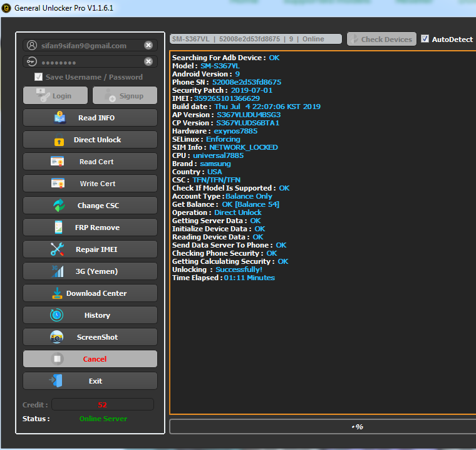Click the Exit button
This screenshot has height=450, width=476.
coord(90,381)
